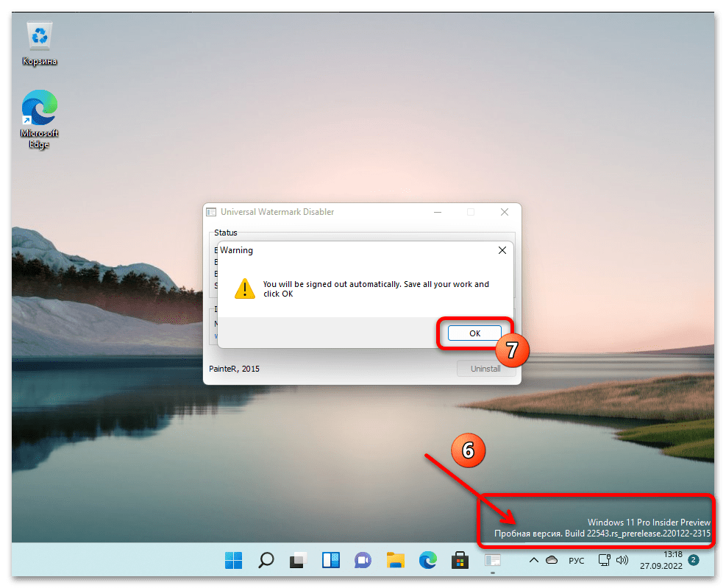This screenshot has height=588, width=726.
Task: Click the 'PainteR, 2015' text
Action: (x=234, y=369)
